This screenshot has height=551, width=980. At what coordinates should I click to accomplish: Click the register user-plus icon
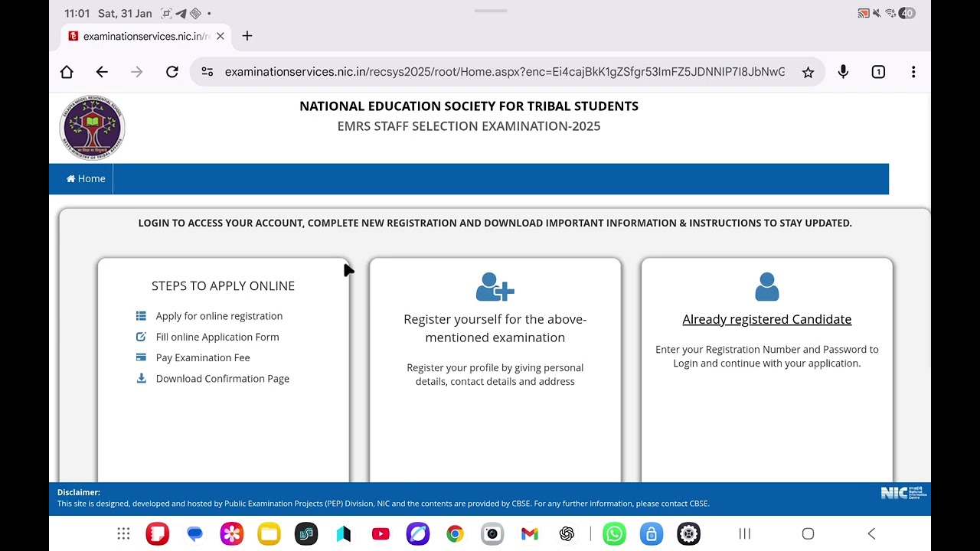[495, 287]
